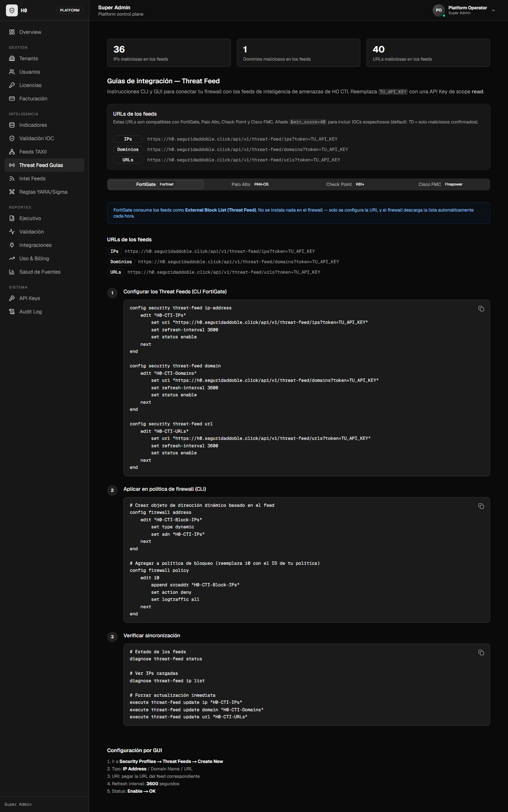
Task: Click heading Configurar los Threat Feeds (CLI FortiGate)
Action: (x=175, y=291)
